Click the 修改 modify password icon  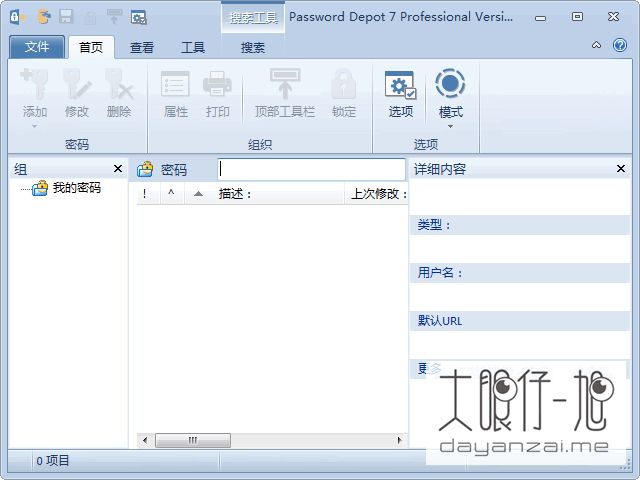[77, 84]
